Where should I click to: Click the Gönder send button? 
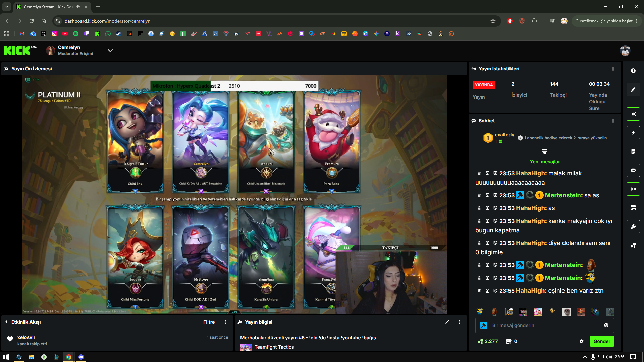602,341
